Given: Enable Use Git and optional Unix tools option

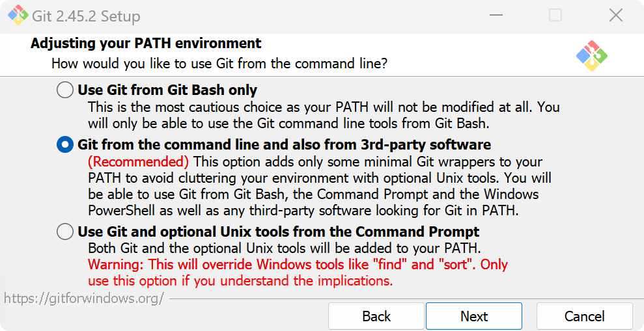Looking at the screenshot, I should pos(65,232).
